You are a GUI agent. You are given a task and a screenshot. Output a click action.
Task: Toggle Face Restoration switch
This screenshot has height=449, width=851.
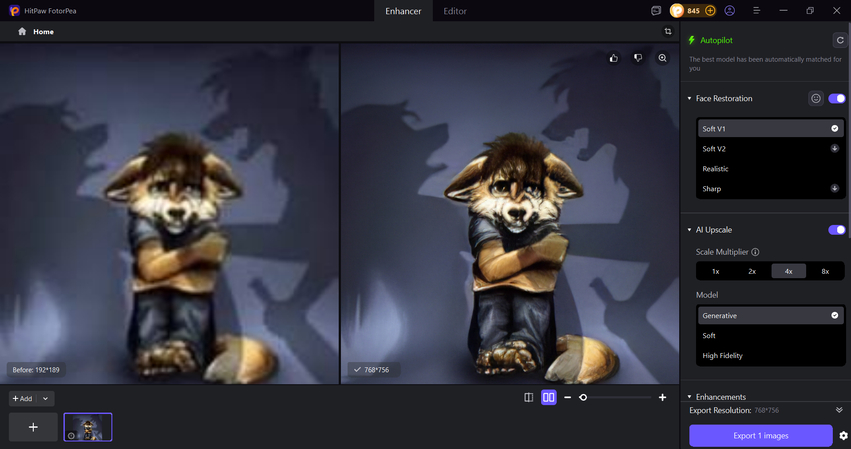(836, 98)
